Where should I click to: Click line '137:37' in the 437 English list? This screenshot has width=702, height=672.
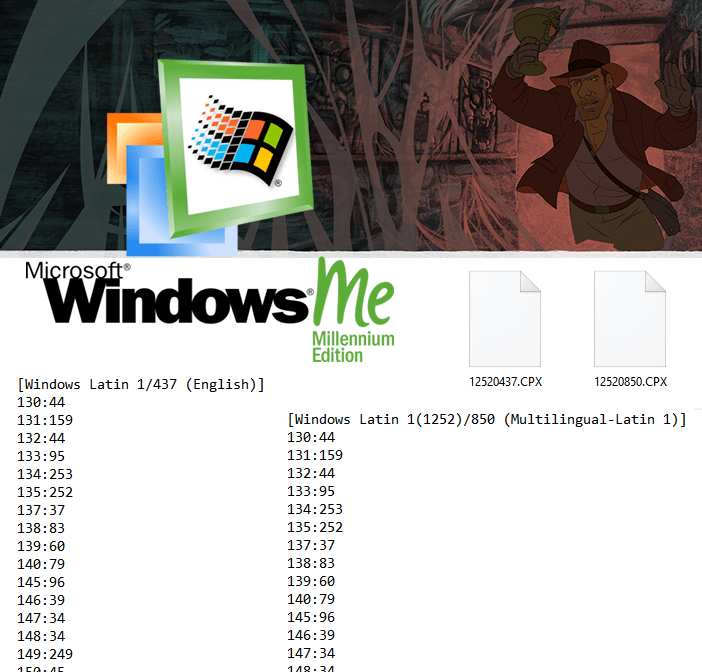tap(41, 510)
